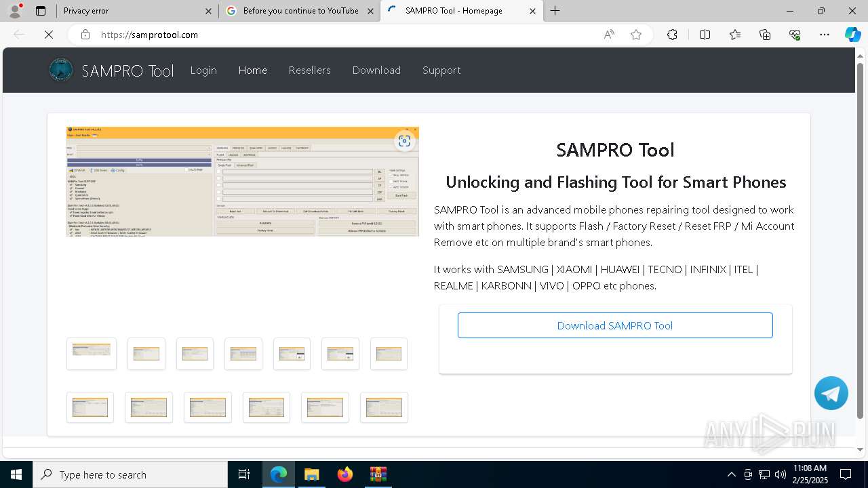Open Settings and more menu
Viewport: 868px width, 488px height.
point(825,35)
